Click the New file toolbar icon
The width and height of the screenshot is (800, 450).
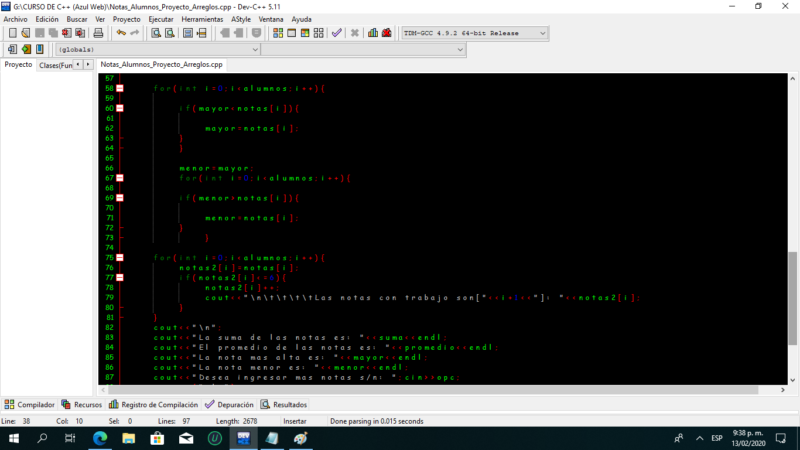point(12,33)
